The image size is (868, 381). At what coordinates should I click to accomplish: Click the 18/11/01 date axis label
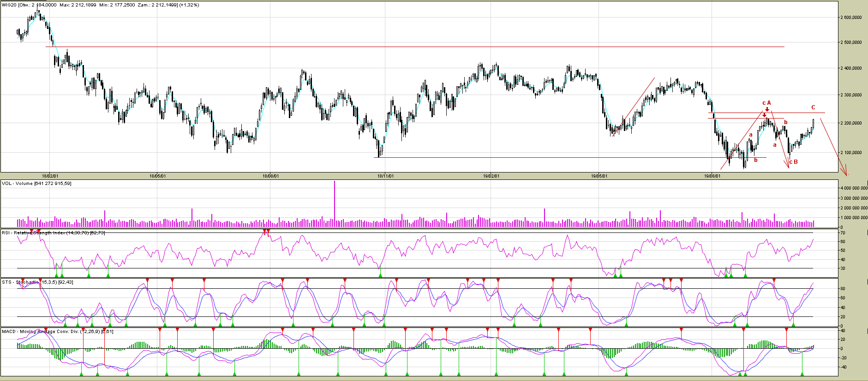(385, 176)
